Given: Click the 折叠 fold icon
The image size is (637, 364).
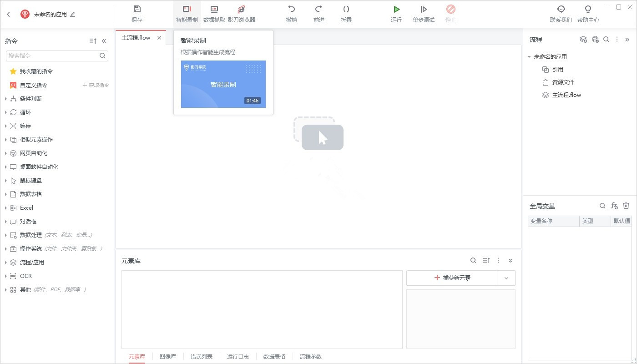Looking at the screenshot, I should 346,10.
